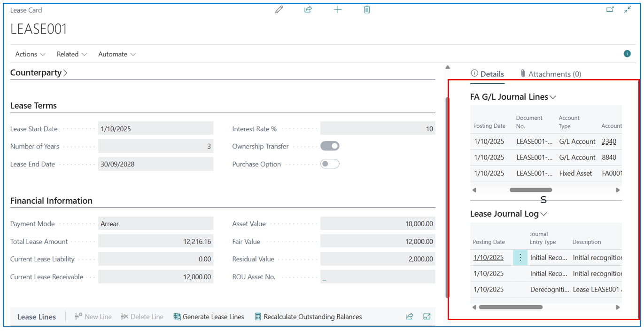Select the Details tab
Image resolution: width=644 pixels, height=331 pixels.
click(487, 74)
